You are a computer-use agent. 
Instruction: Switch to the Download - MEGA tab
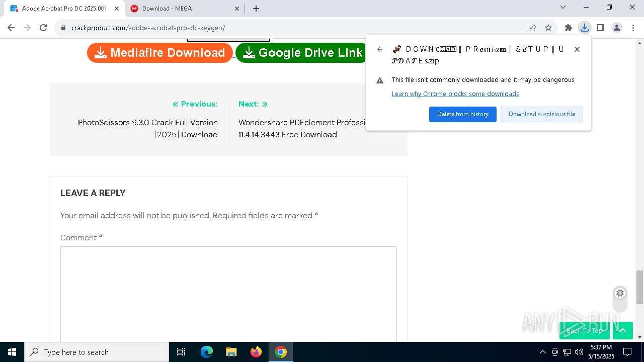[185, 8]
